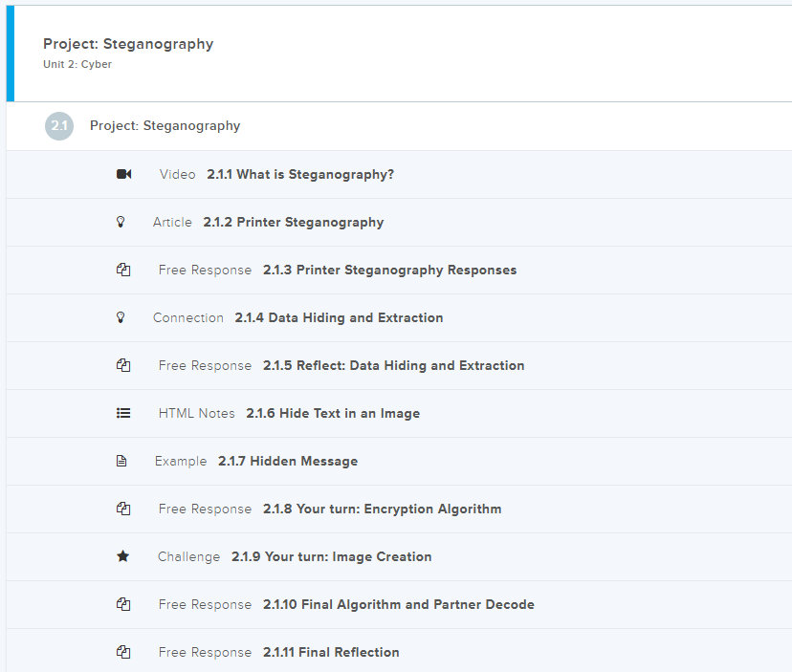Open 2.1.10 Final Algorithm and Partner Decode
Image resolution: width=792 pixels, height=672 pixels.
(x=398, y=605)
